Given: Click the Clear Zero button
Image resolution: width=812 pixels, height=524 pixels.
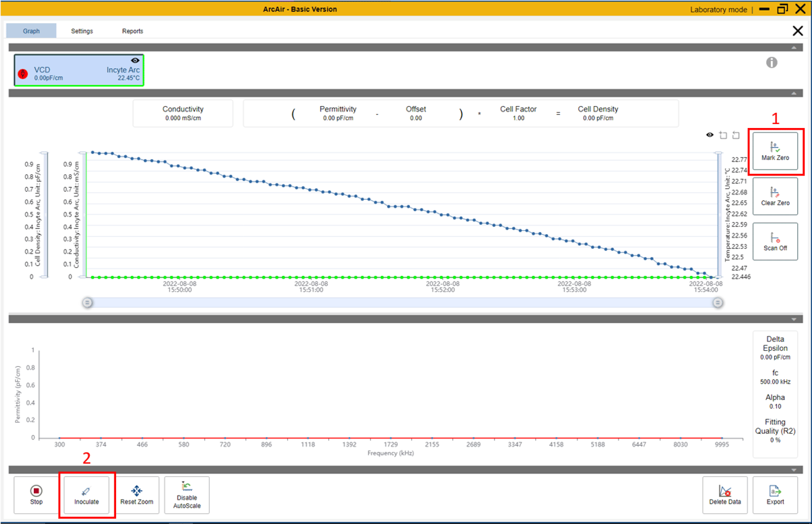Looking at the screenshot, I should pos(775,196).
